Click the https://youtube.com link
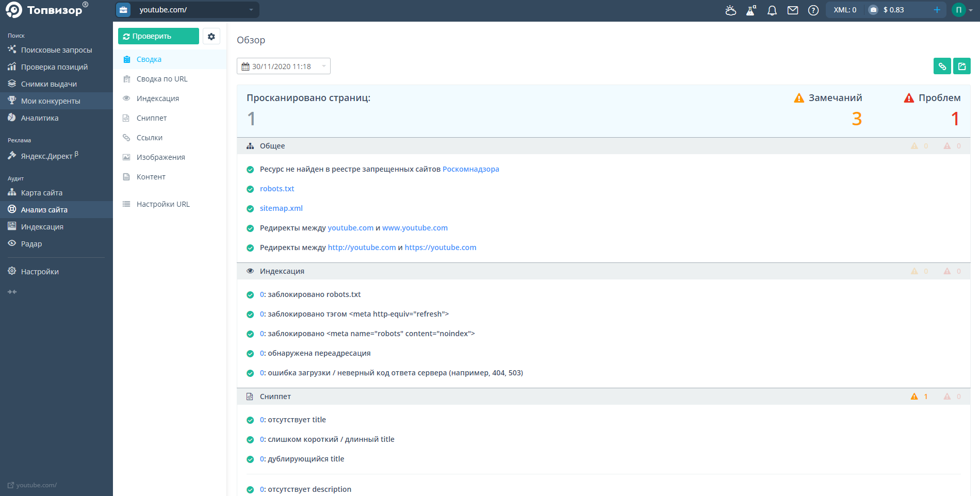The width and height of the screenshot is (980, 496). pyautogui.click(x=440, y=247)
